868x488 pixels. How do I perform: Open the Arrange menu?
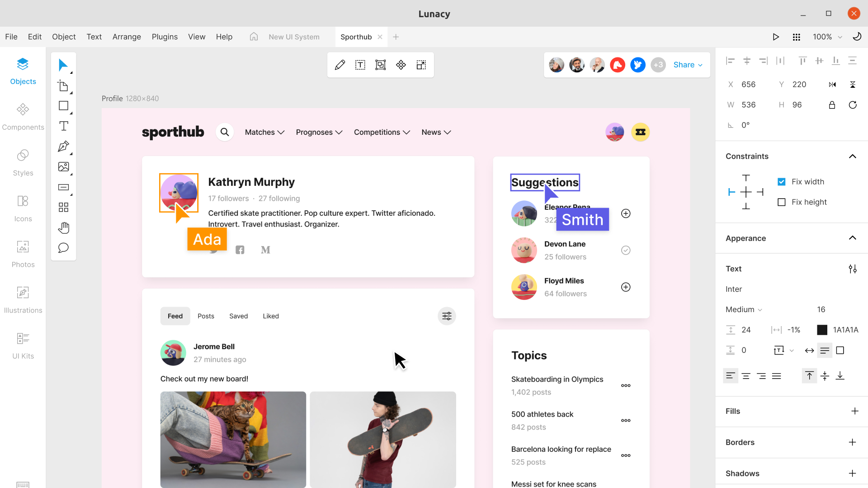pos(127,37)
